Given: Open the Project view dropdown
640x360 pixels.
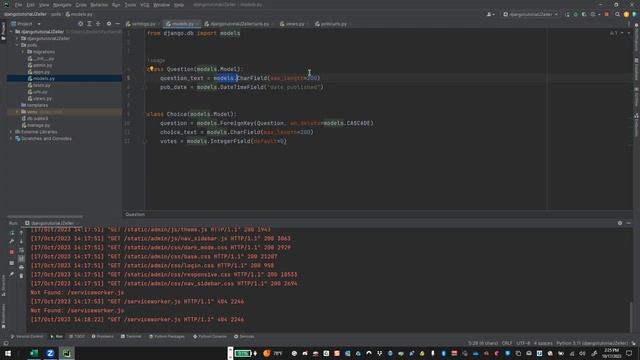Looking at the screenshot, I should (x=26, y=24).
